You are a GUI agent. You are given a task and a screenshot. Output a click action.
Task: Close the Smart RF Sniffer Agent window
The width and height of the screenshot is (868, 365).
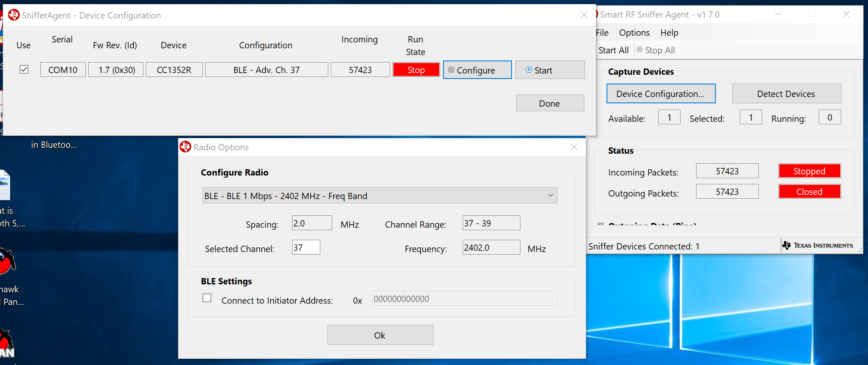[846, 14]
